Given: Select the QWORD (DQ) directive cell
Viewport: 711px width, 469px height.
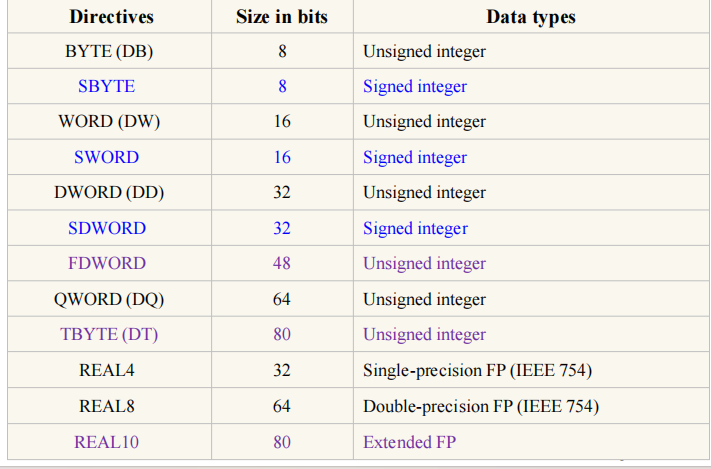Looking at the screenshot, I should point(109,299).
